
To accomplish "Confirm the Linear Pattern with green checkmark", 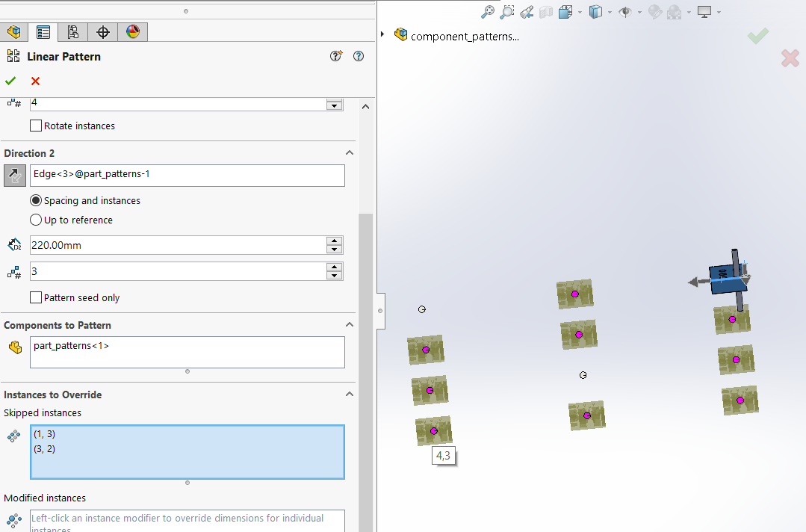I will (x=10, y=81).
